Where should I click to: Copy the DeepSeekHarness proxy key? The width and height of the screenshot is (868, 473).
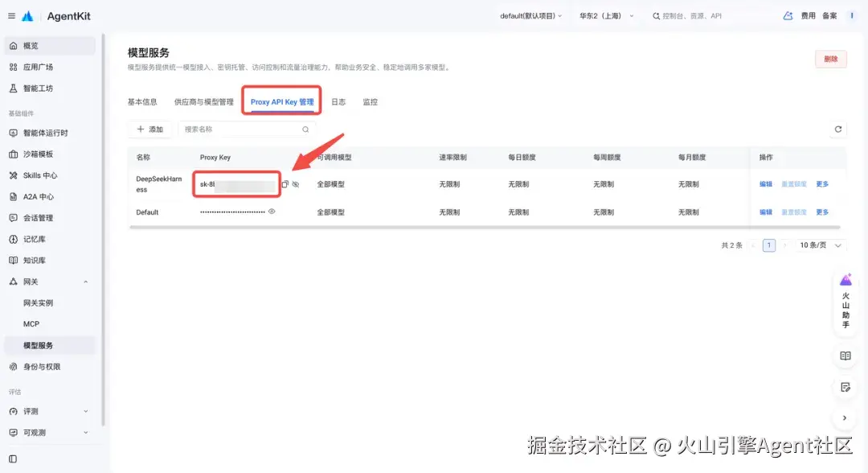pos(285,184)
